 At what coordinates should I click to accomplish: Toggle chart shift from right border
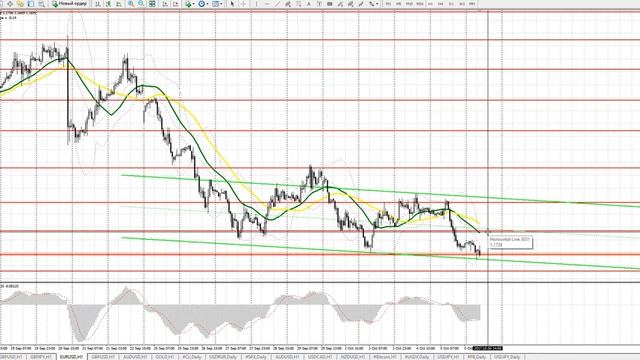pos(176,4)
